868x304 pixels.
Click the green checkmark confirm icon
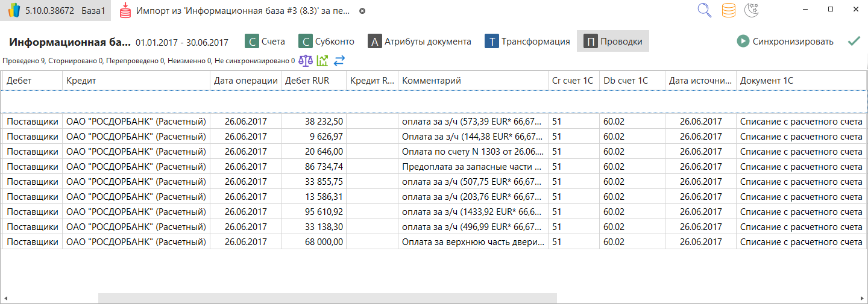(x=854, y=42)
